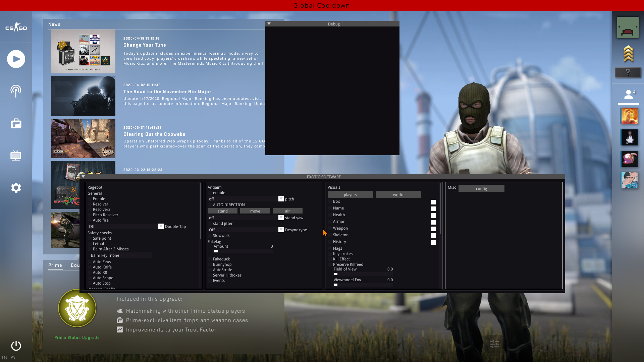This screenshot has width=644, height=362.
Task: Click the rank chevrons badge icon
Action: point(628,53)
